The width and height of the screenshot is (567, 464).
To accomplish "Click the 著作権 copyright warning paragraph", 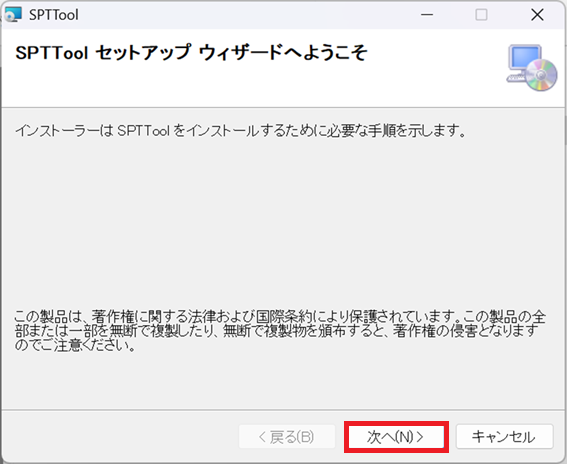I will (x=280, y=331).
